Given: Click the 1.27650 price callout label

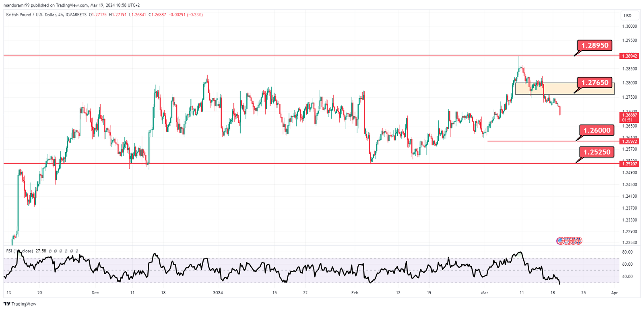Looking at the screenshot, I should tap(594, 83).
